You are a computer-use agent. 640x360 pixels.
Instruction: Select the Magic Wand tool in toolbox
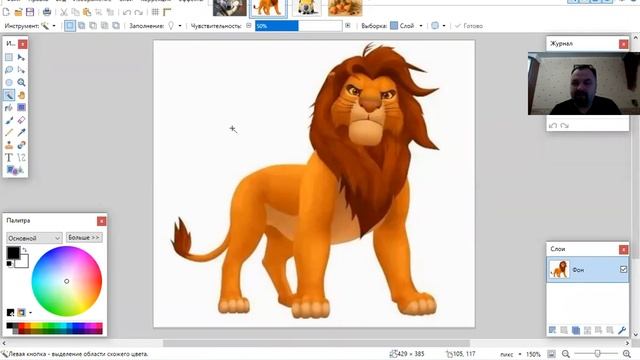pos(9,95)
